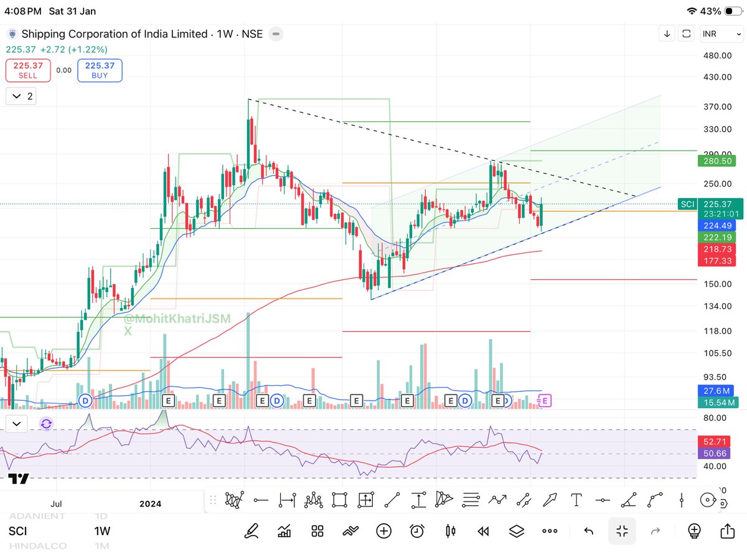Undo the last chart action
The image size is (747, 560).
click(588, 531)
